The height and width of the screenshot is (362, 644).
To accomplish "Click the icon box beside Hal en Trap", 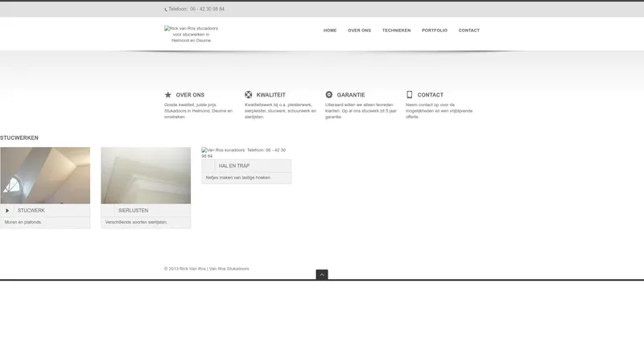I will point(208,166).
